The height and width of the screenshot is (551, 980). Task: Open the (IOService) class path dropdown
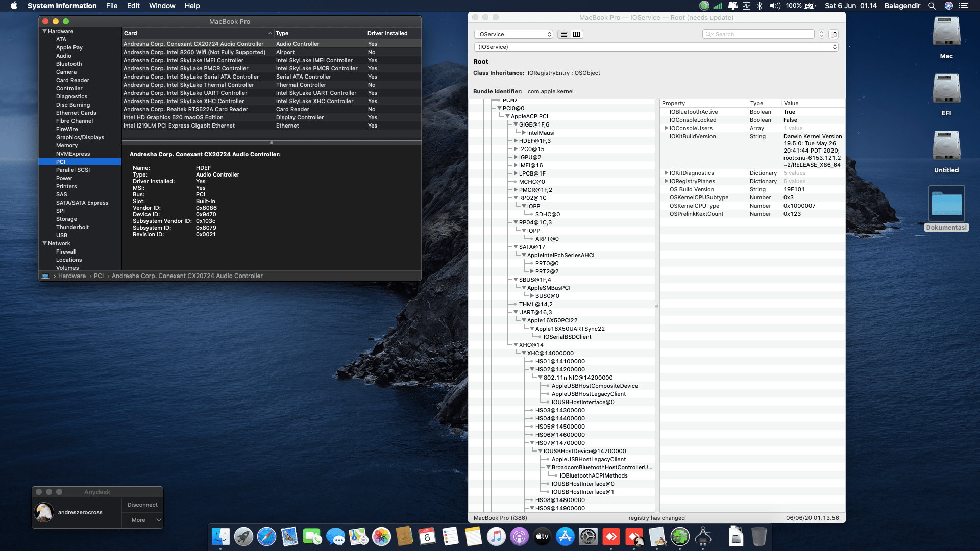click(656, 47)
